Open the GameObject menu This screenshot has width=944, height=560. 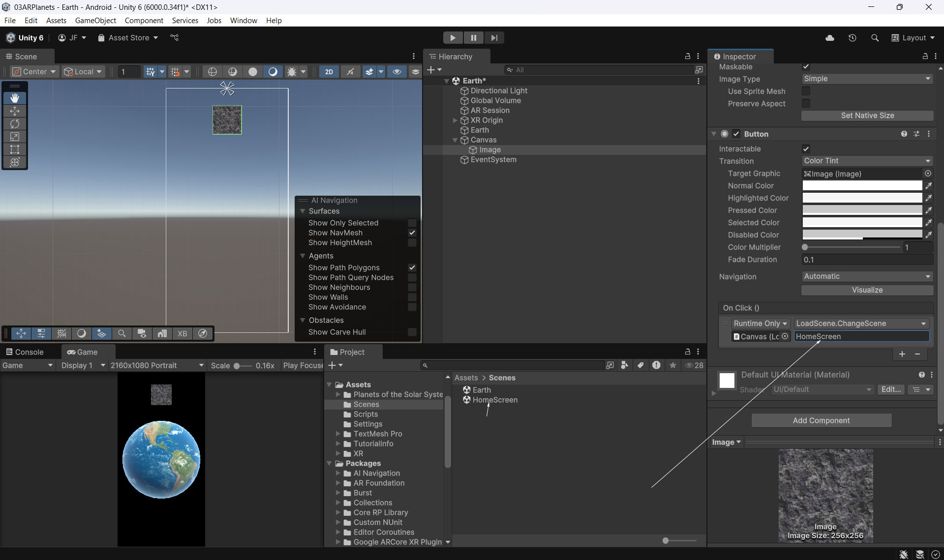pos(95,21)
